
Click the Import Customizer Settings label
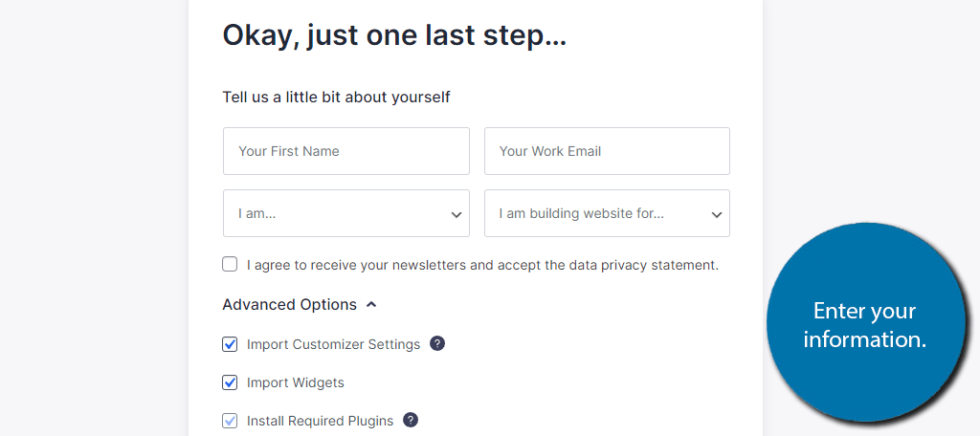(x=333, y=344)
